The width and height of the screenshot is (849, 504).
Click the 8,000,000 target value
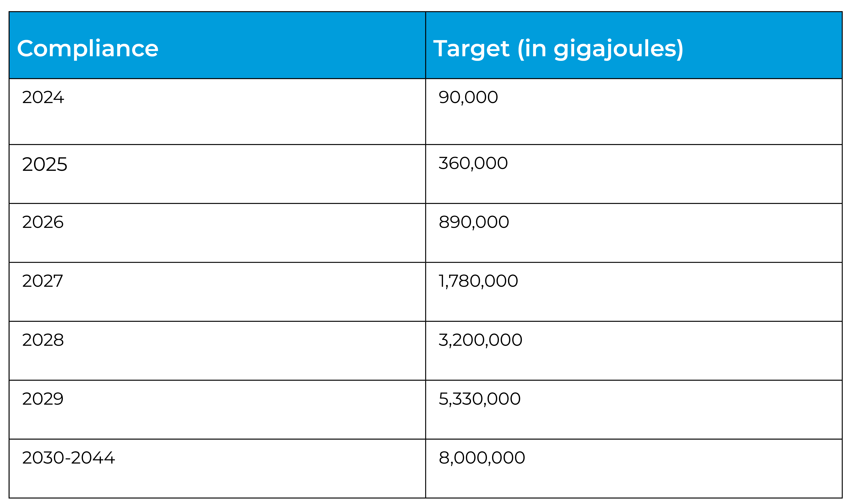(x=482, y=458)
